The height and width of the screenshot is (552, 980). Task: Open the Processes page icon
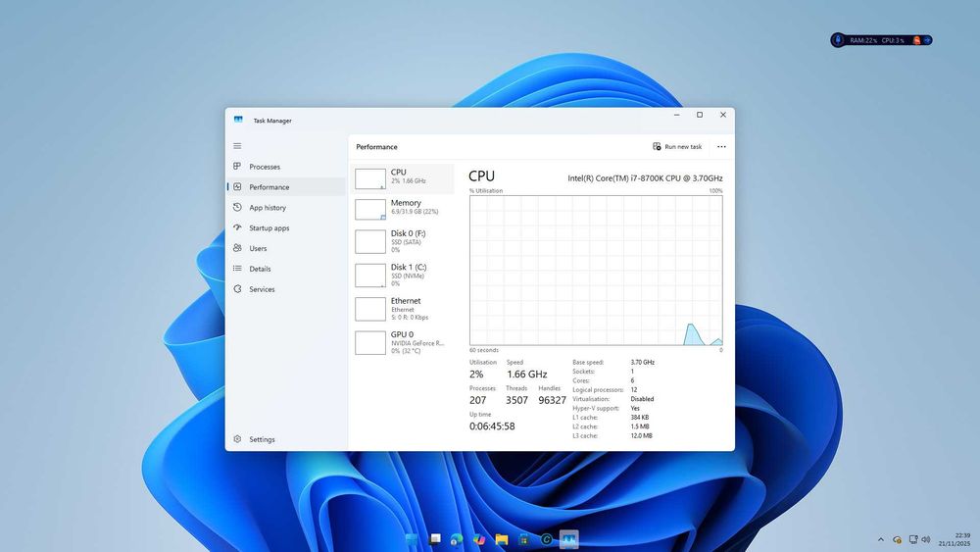[x=237, y=167]
